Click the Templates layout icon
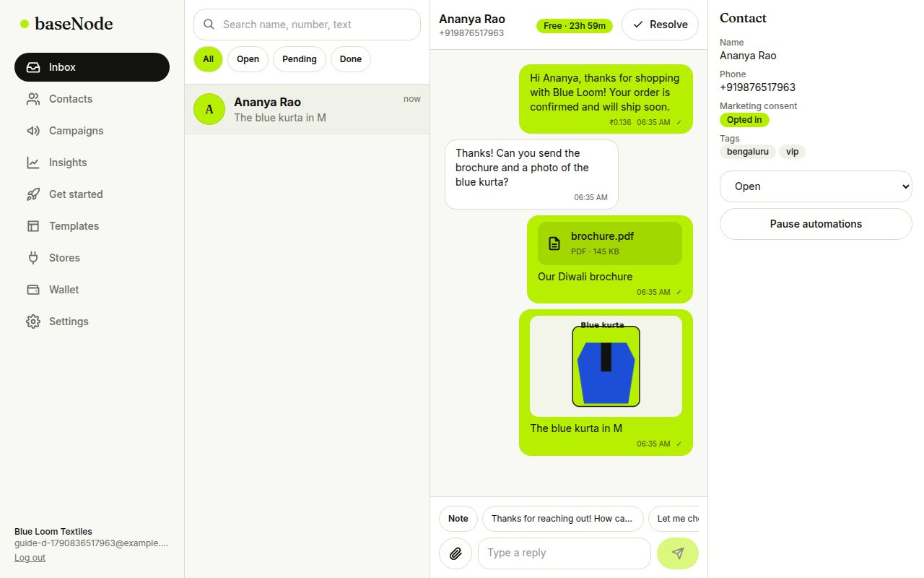 (33, 226)
